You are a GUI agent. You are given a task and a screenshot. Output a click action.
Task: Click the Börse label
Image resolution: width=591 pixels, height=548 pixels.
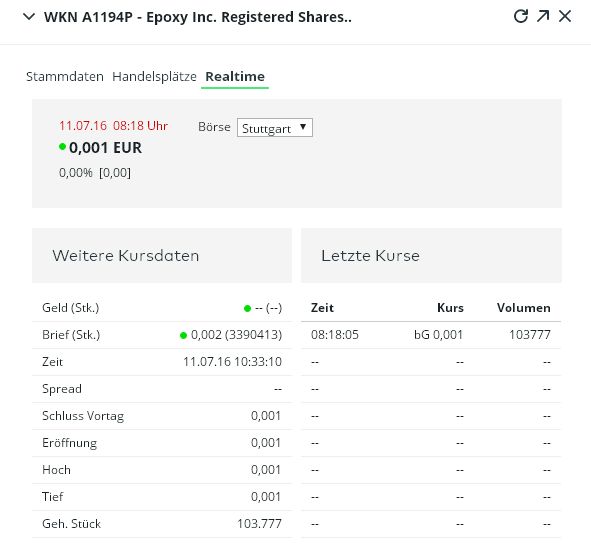click(x=214, y=127)
